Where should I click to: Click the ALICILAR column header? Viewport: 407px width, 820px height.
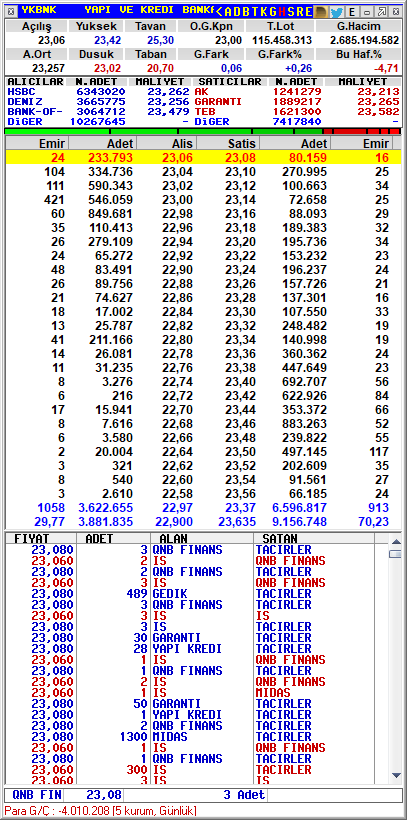[x=36, y=82]
